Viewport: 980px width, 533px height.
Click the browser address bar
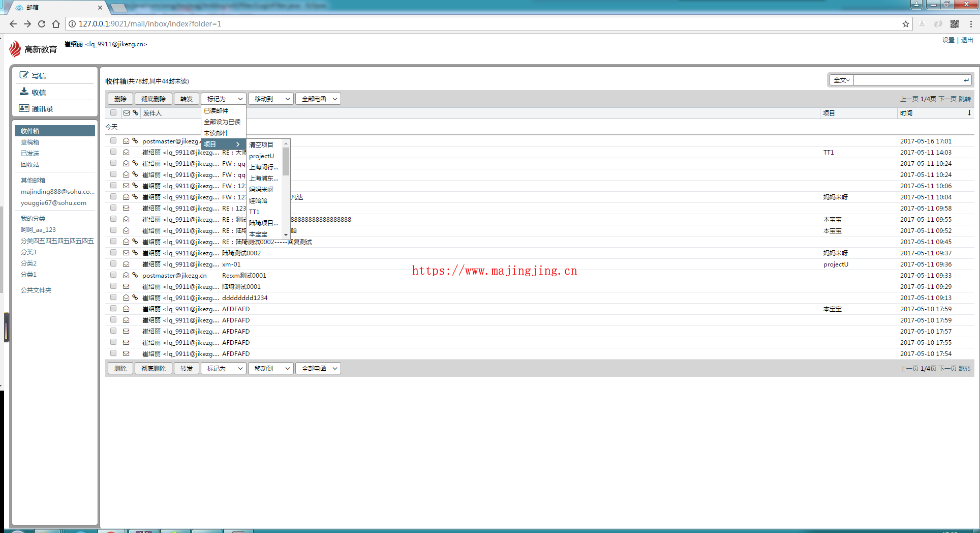click(x=488, y=24)
